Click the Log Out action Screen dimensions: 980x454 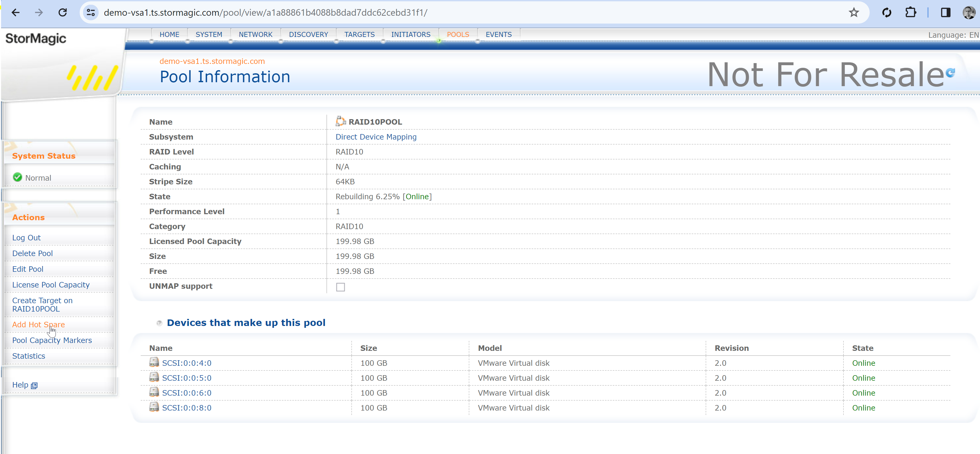[x=26, y=238]
